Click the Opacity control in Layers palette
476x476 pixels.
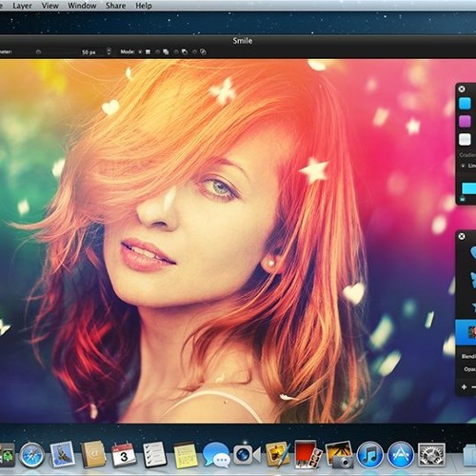click(470, 369)
